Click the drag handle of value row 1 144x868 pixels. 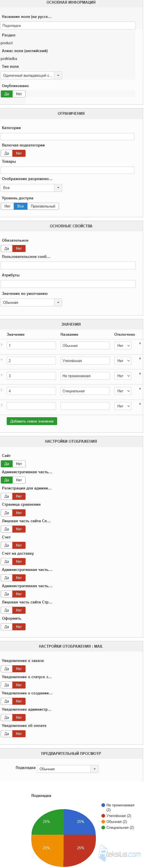[x=2, y=344]
